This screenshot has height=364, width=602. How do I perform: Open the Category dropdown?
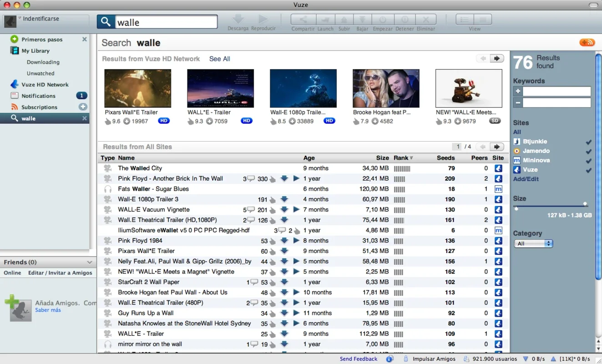[x=534, y=243]
